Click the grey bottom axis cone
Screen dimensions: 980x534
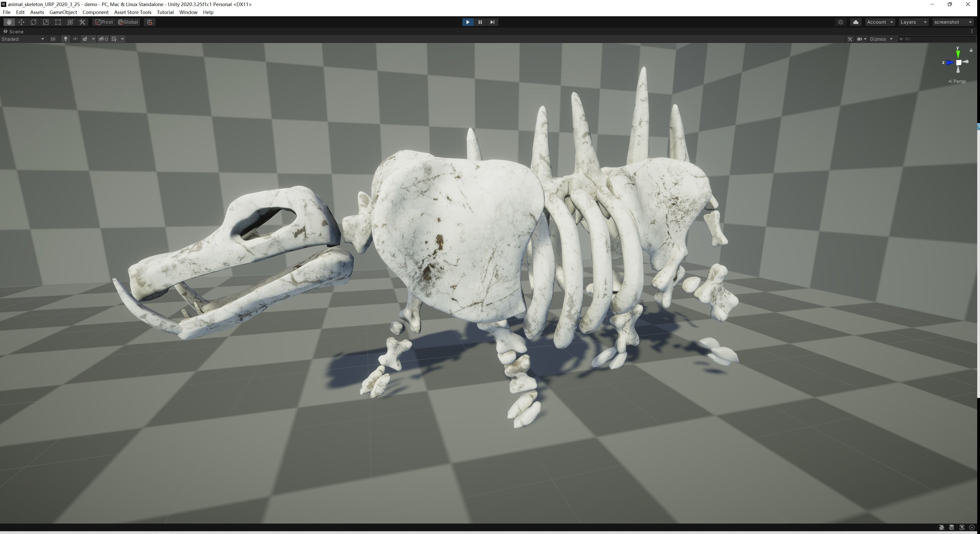(958, 70)
